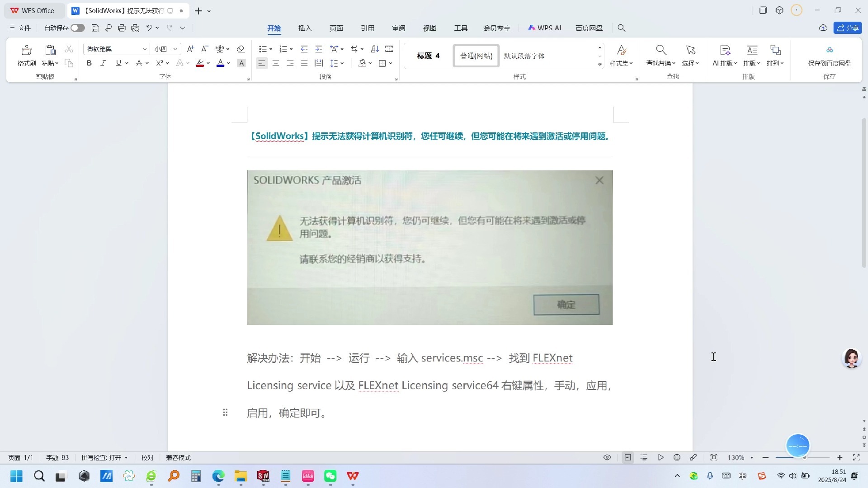Toggle eye protection mode in status bar

[607, 458]
